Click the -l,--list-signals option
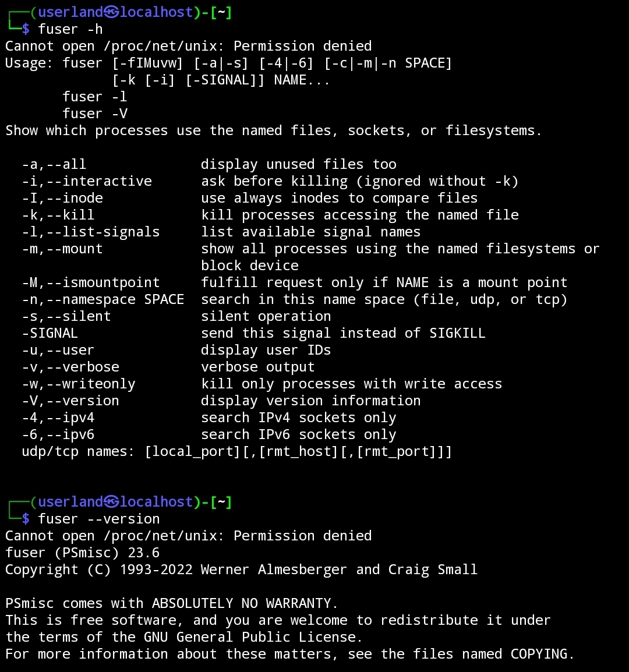 (x=90, y=232)
